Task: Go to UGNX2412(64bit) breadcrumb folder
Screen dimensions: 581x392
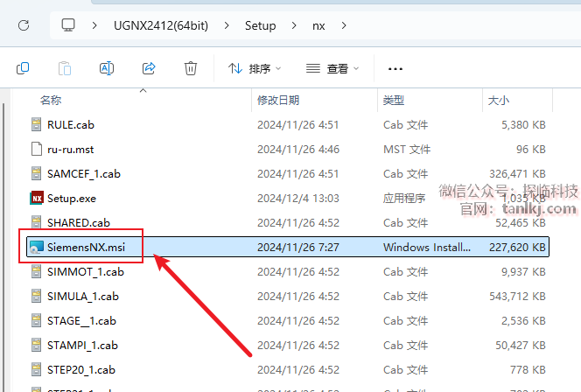Action: click(161, 25)
